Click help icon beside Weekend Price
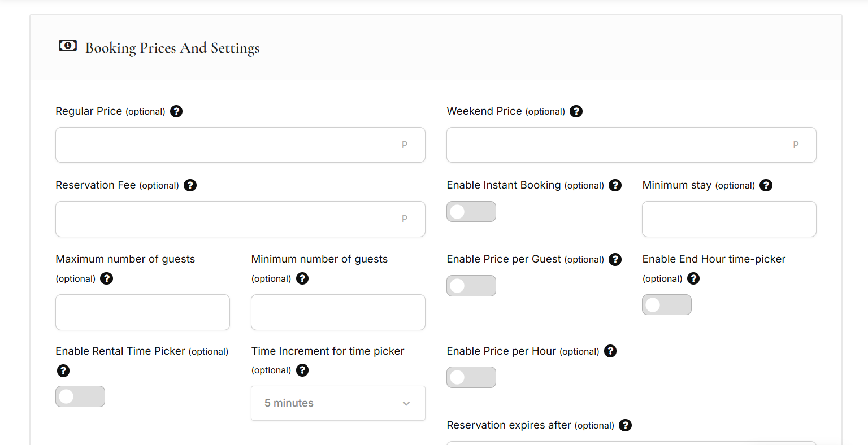The width and height of the screenshot is (868, 445). (x=576, y=111)
